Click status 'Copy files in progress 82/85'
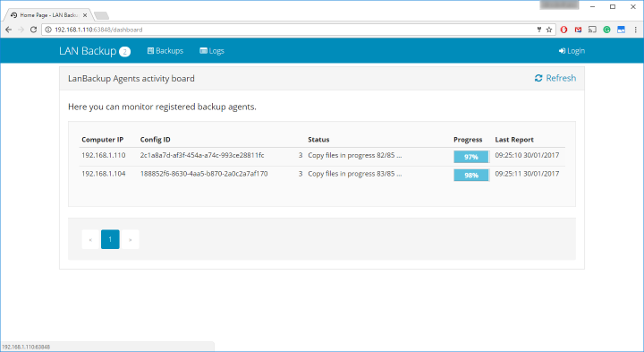644x352 pixels. pos(355,155)
